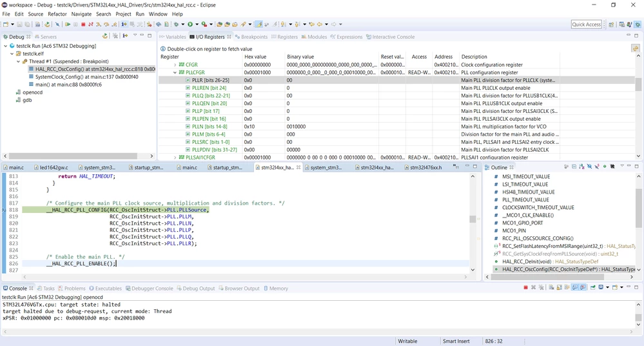
Task: Click the Step Over toolbar icon
Action: (x=106, y=25)
